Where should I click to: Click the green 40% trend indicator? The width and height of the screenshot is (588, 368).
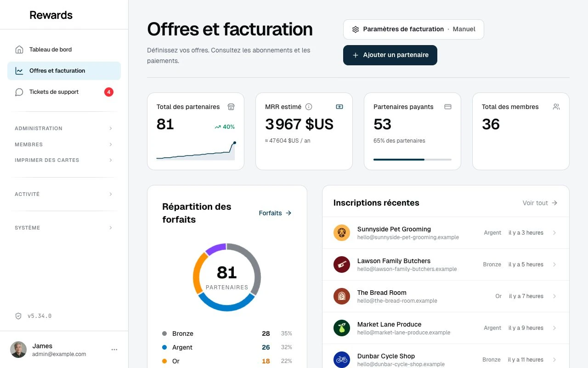tap(225, 127)
